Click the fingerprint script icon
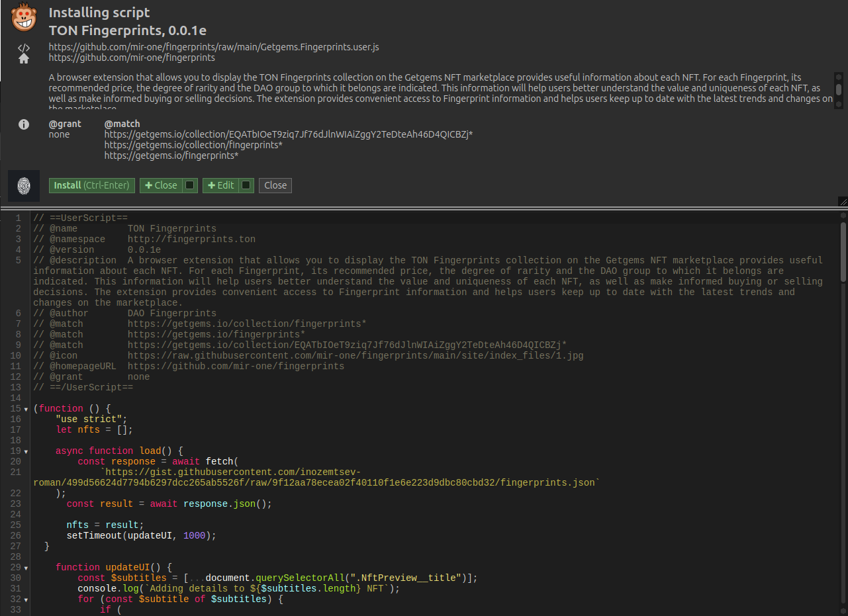Viewport: 848px width, 616px height. tap(24, 186)
